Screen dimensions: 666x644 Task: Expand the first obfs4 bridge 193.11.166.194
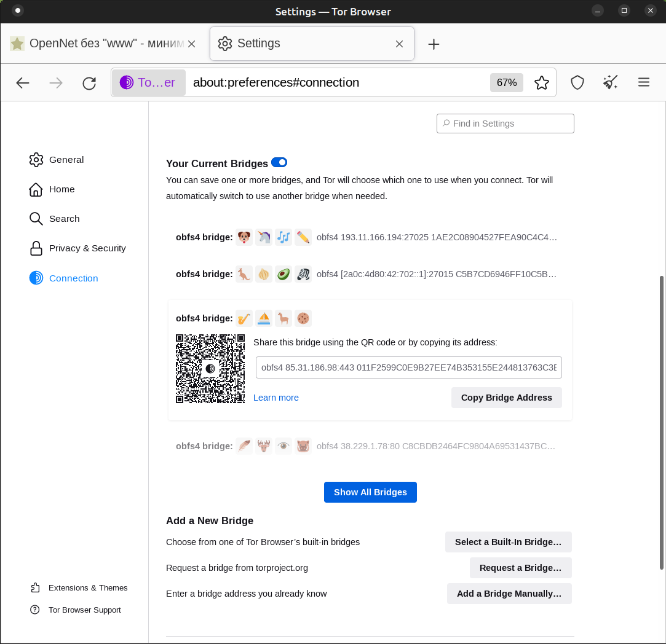[x=369, y=237]
